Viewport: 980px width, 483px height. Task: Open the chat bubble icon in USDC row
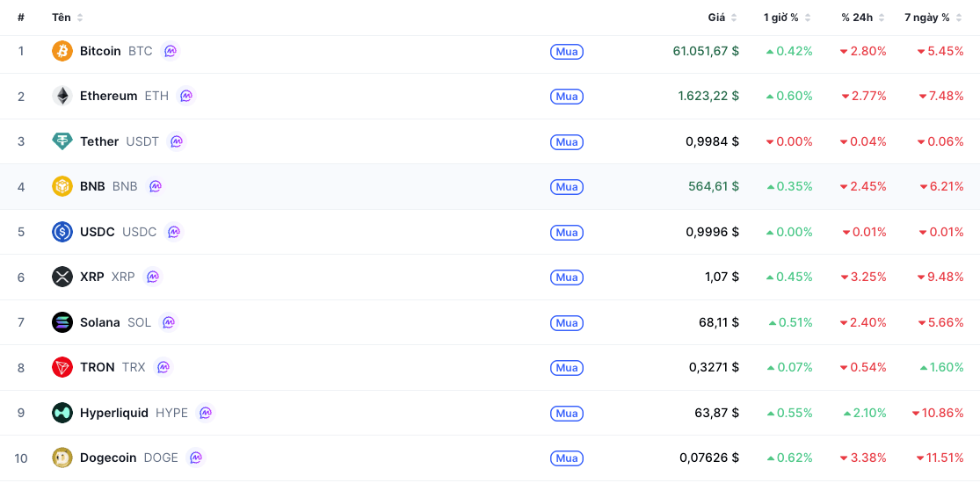(x=174, y=232)
